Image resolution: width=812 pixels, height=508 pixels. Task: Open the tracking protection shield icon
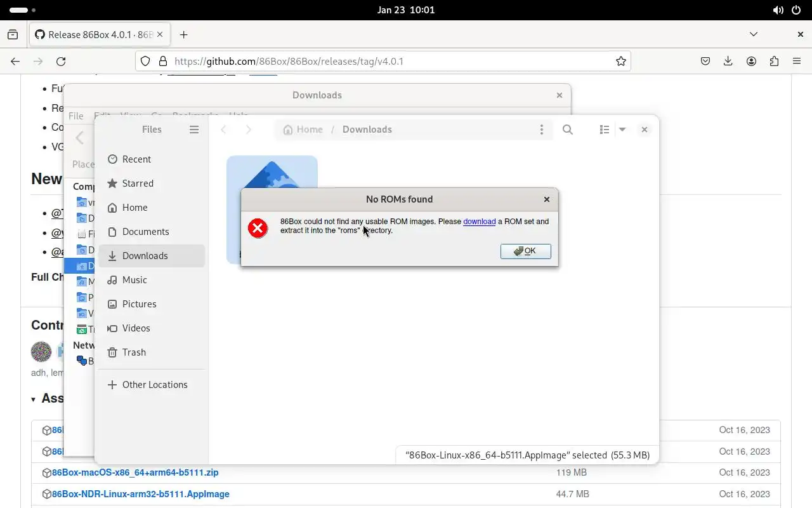[x=145, y=62]
